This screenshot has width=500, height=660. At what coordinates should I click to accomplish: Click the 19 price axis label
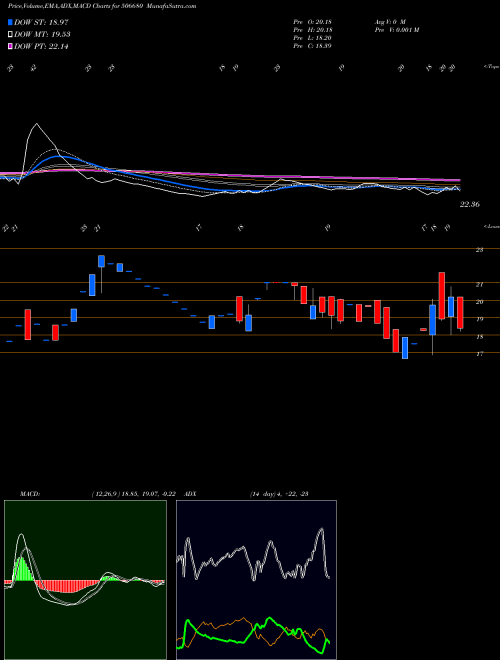(479, 319)
